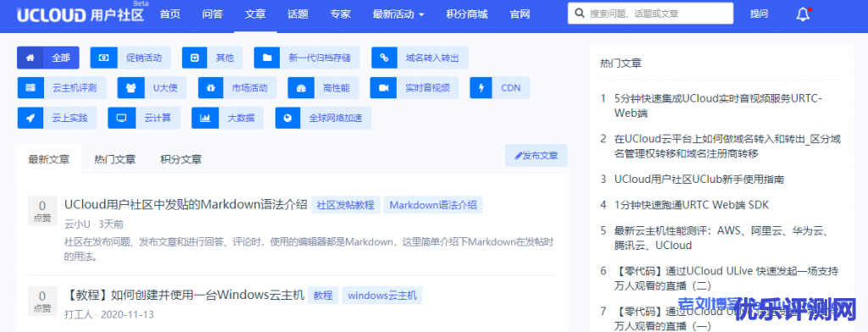Screen dimensions: 868x332
Task: Open hot article 5分钟快速集成UCloud实时音视频服务URTC
Action: 719,106
